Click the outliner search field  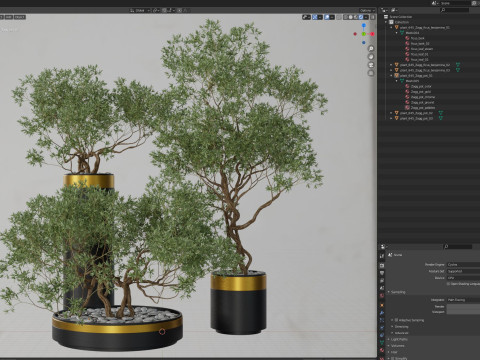coord(455,10)
